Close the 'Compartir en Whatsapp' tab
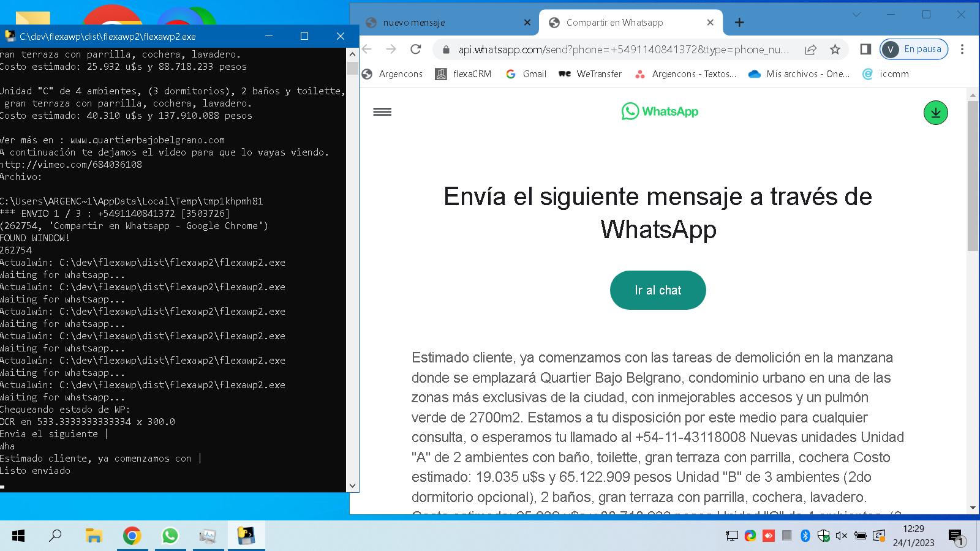980x551 pixels. (710, 23)
